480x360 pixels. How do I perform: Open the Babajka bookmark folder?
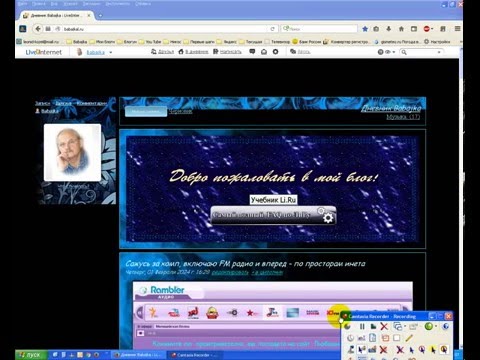77,42
